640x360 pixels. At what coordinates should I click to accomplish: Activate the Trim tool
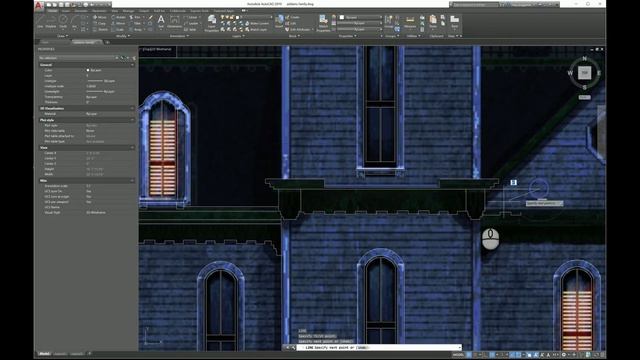tap(135, 18)
